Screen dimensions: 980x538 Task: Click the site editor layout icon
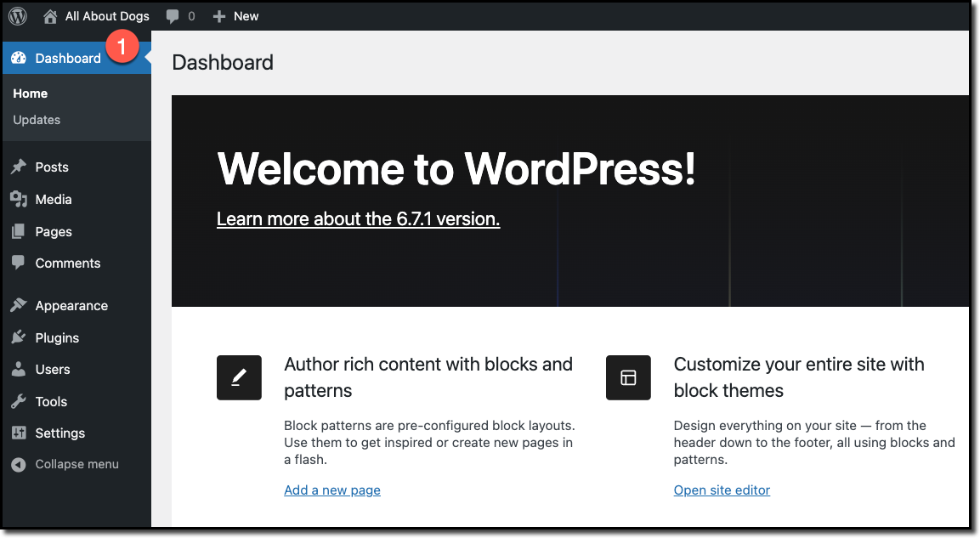pos(628,377)
